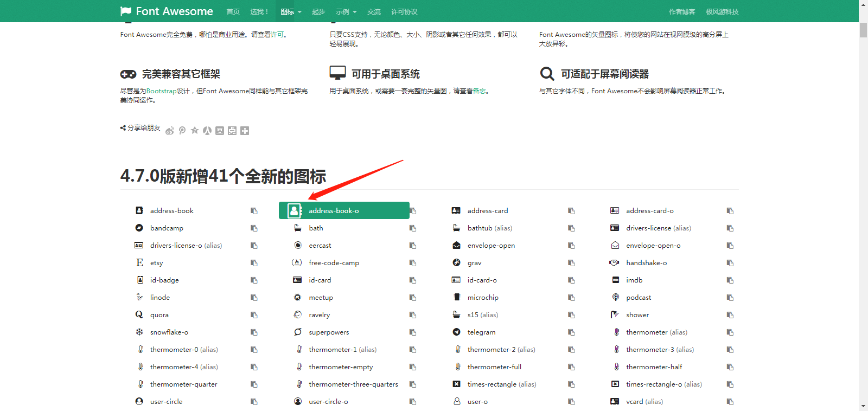The width and height of the screenshot is (868, 411).
Task: Click eercast text
Action: [320, 246]
